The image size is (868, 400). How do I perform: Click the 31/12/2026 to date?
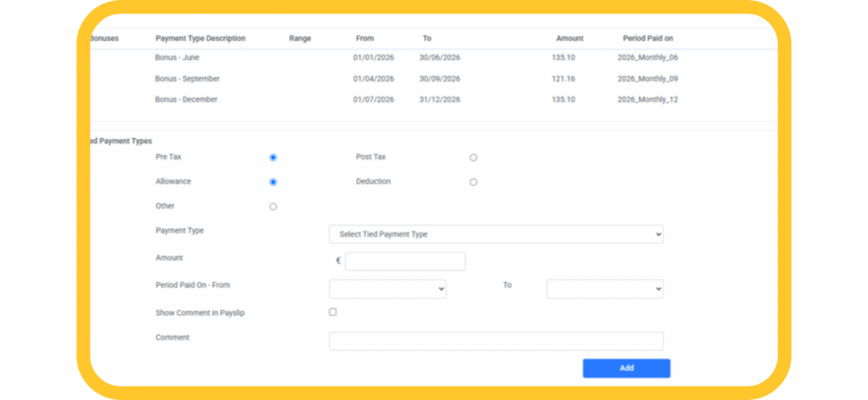click(440, 99)
